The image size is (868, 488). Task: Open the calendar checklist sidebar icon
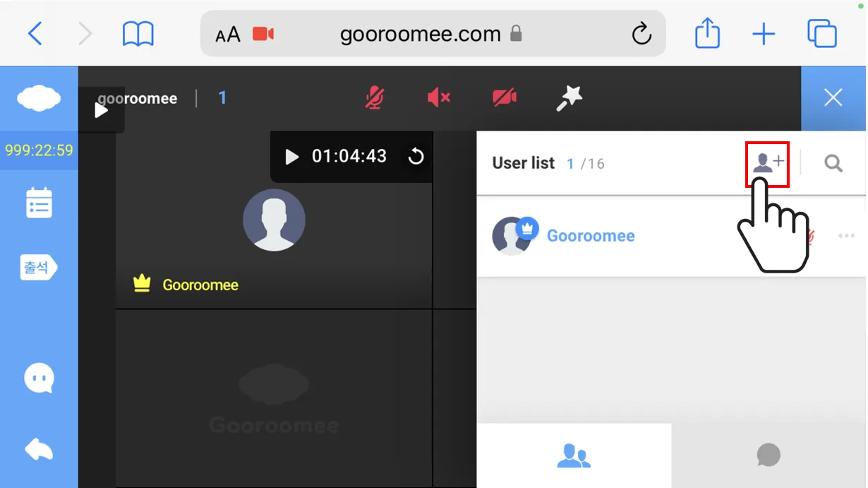pyautogui.click(x=39, y=203)
